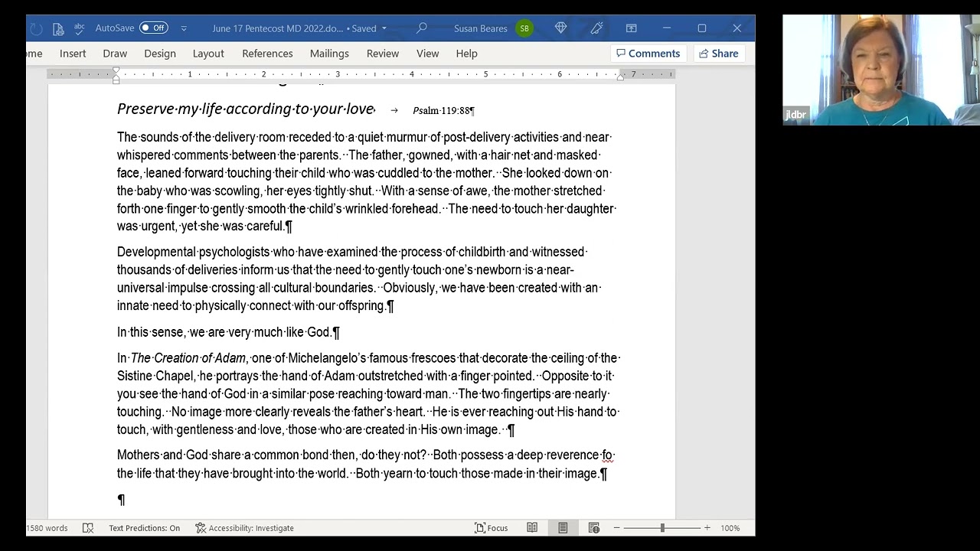Click the print preview document icon

(x=58, y=28)
